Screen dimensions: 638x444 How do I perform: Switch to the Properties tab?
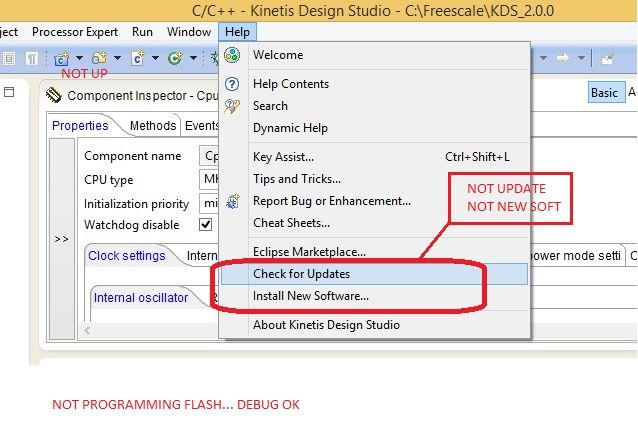[80, 125]
